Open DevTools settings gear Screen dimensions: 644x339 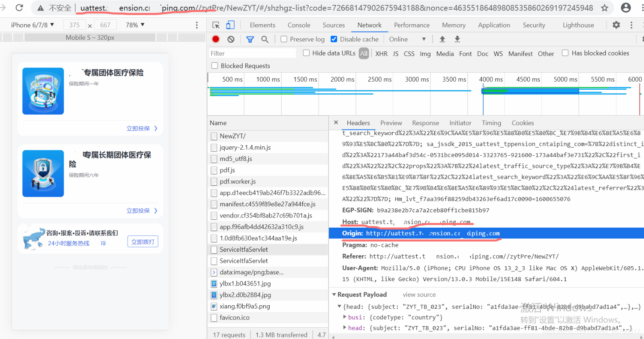point(616,25)
